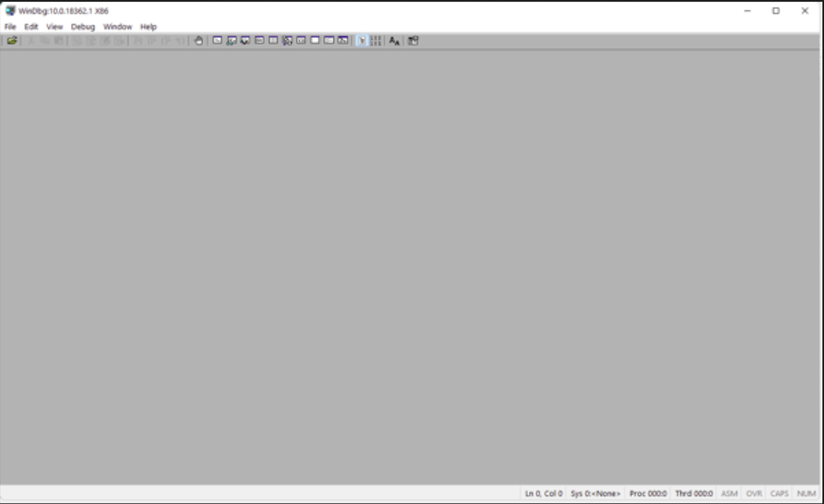Screen dimensions: 824x504
Task: Open the View menu
Action: [x=54, y=27]
